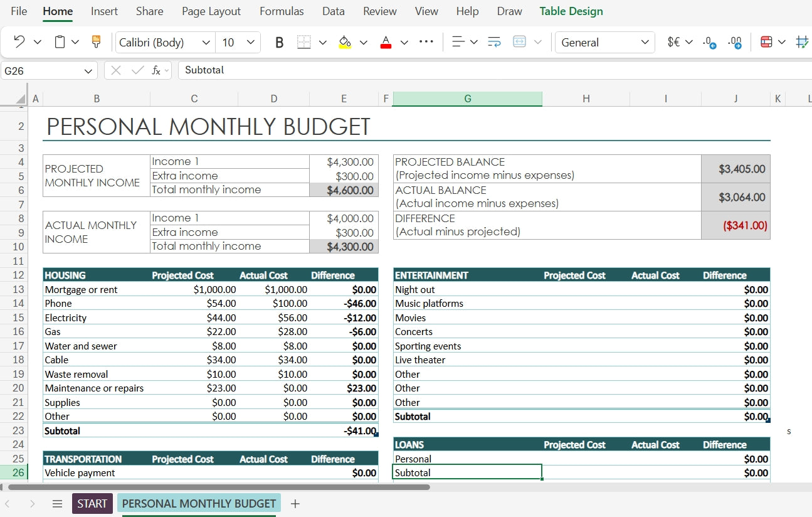This screenshot has width=812, height=517.
Task: Click the text Alignment icon
Action: click(458, 42)
